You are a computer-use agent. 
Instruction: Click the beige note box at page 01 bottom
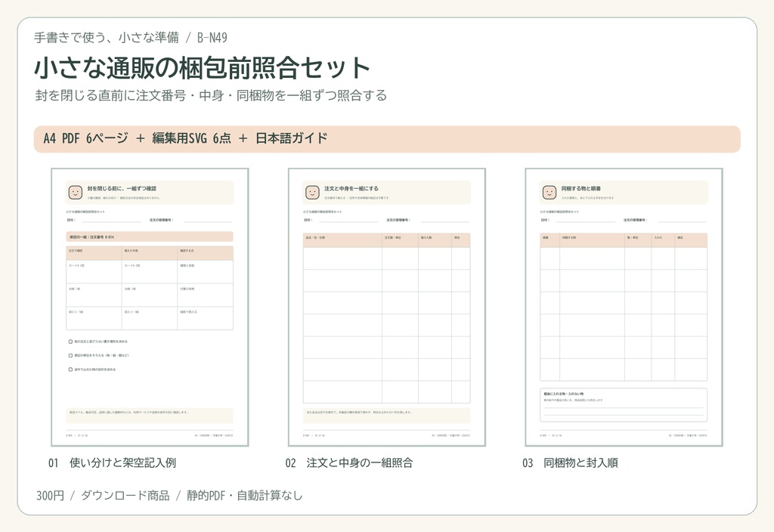150,416
